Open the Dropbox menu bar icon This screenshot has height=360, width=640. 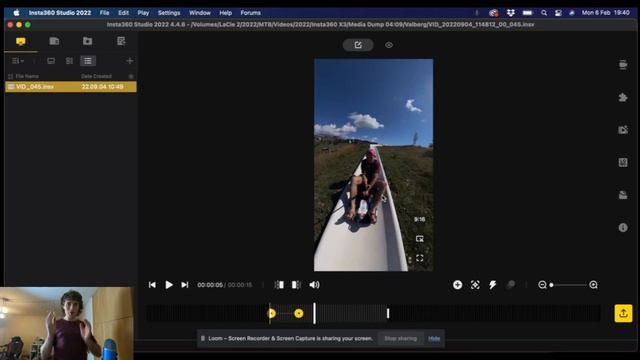pyautogui.click(x=511, y=13)
